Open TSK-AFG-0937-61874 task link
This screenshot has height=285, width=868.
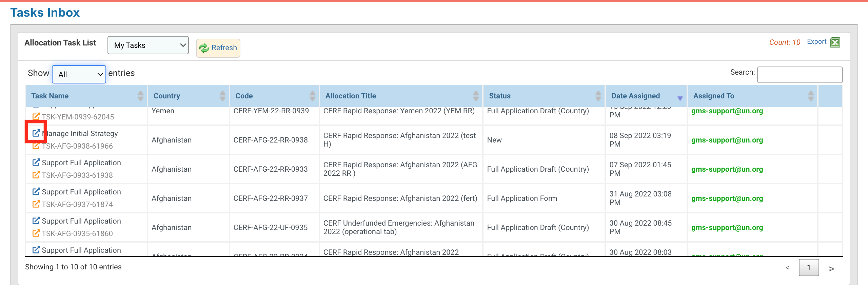(x=77, y=205)
